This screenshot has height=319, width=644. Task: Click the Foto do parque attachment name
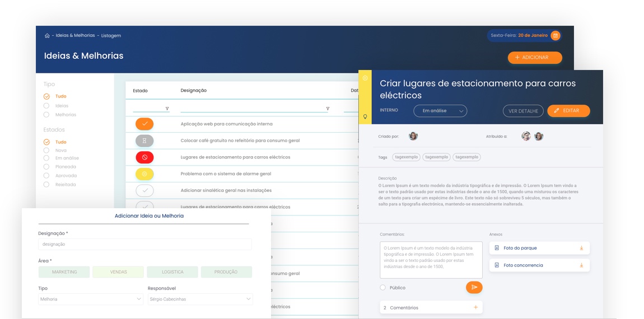pos(520,248)
